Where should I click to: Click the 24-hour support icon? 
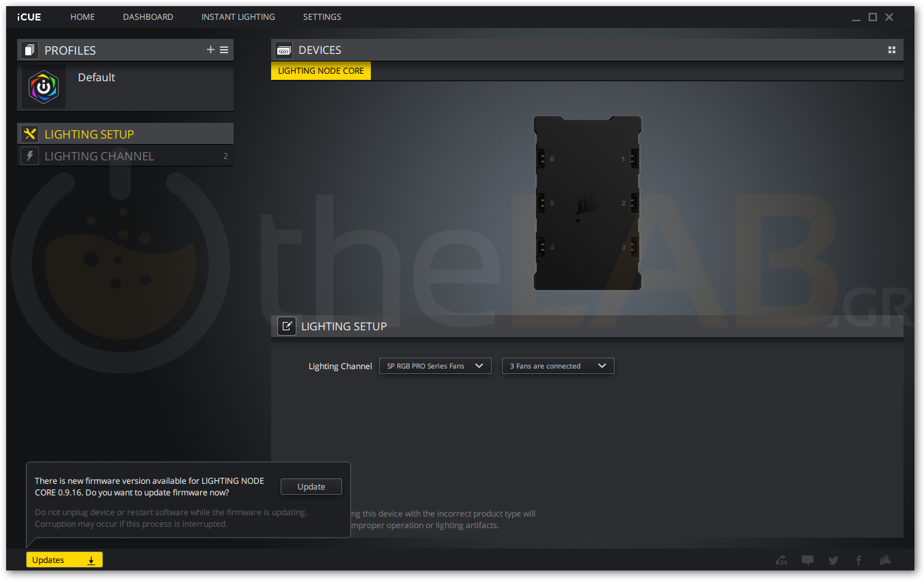(781, 560)
